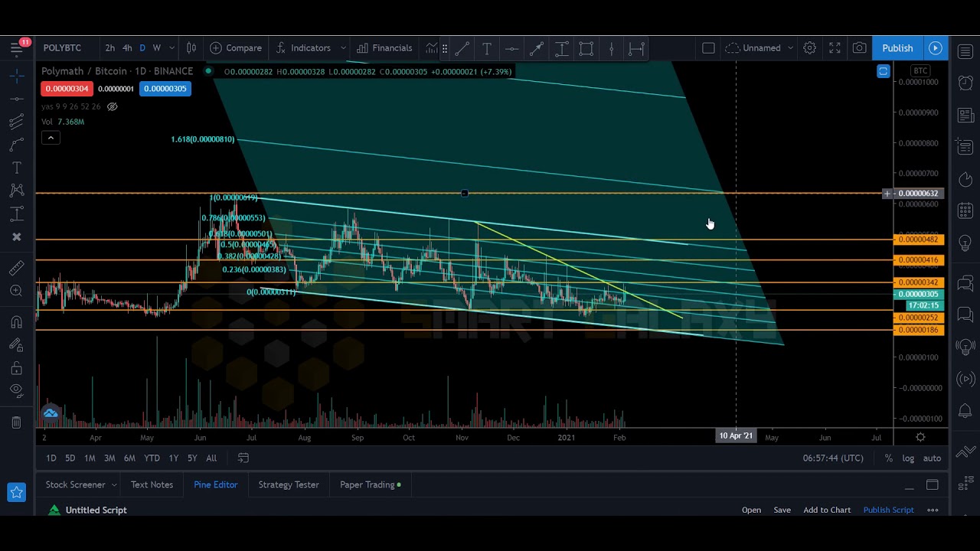Expand the time interval dropdown arrow
The image size is (980, 551).
[171, 47]
